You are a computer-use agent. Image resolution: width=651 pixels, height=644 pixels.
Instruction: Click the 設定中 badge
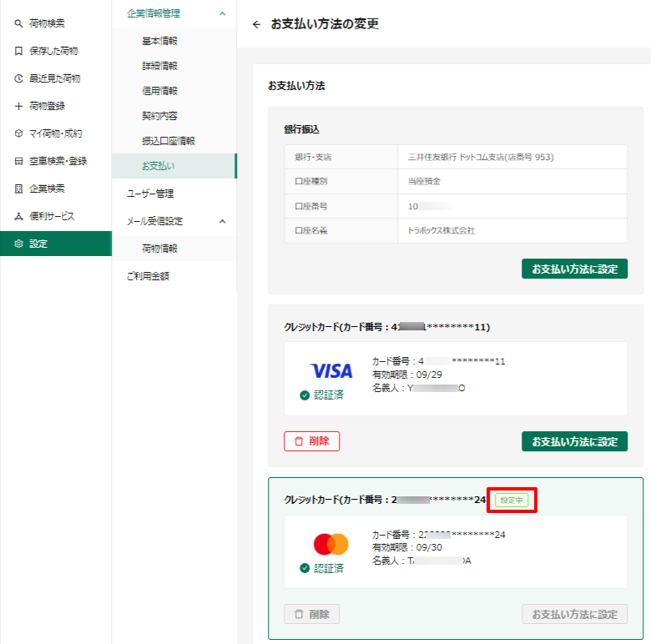512,500
